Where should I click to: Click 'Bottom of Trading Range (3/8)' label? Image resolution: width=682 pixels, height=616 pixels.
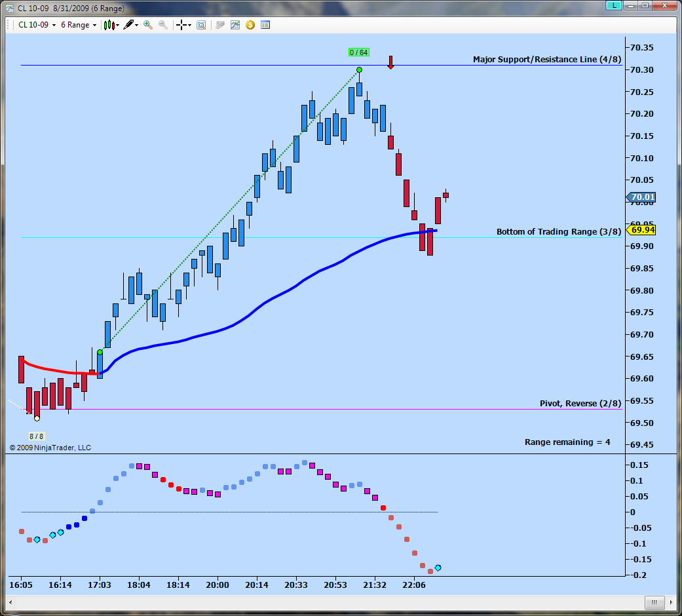pos(559,232)
